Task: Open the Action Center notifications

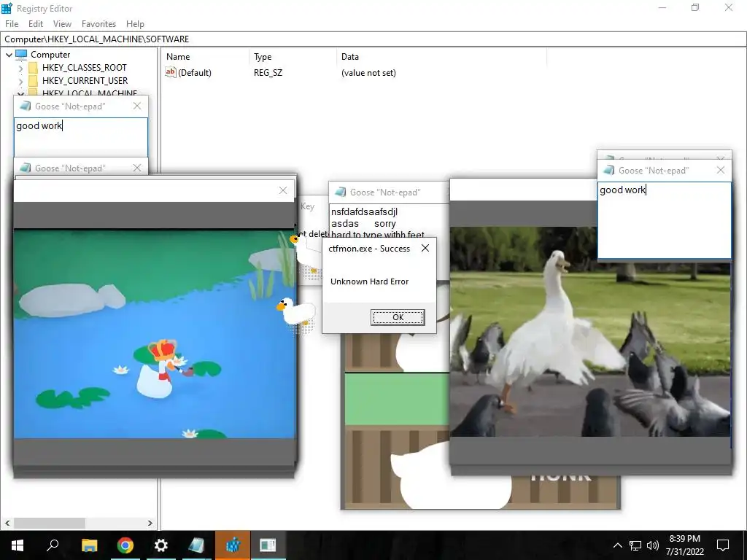Action: click(723, 545)
